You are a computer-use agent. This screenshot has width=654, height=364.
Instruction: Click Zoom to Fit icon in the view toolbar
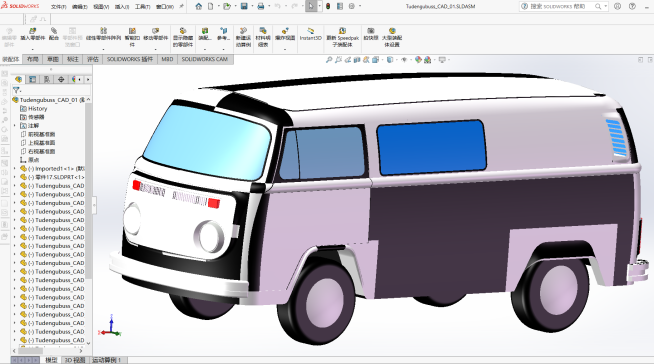point(329,60)
